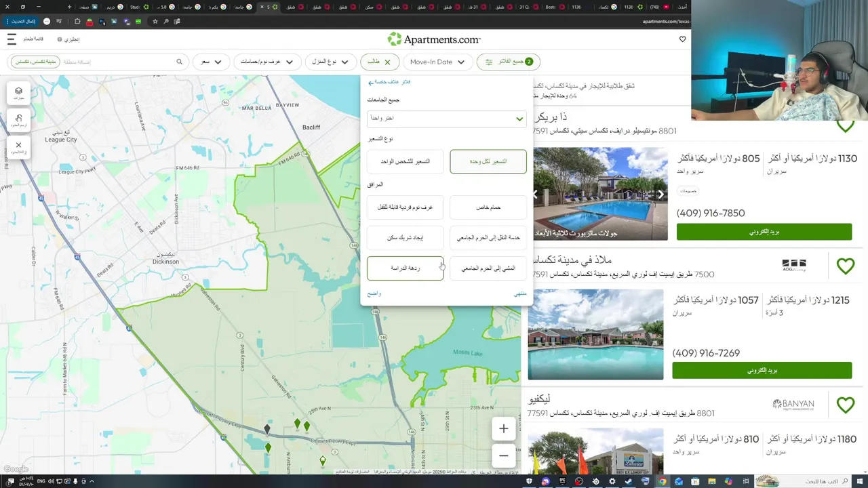This screenshot has height=488, width=868.
Task: Show next photo of the 8801 Monticello listing
Action: [660, 195]
